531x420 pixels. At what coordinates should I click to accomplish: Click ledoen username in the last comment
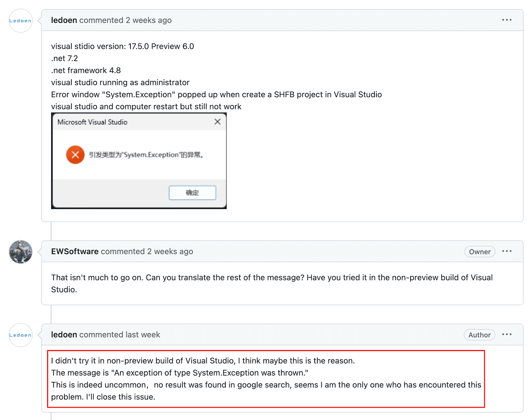coord(64,335)
